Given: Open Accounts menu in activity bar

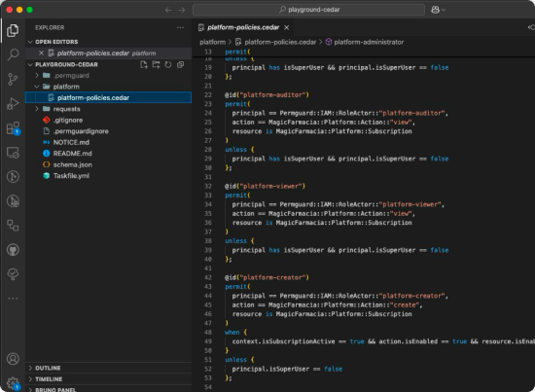Looking at the screenshot, I should point(13,359).
